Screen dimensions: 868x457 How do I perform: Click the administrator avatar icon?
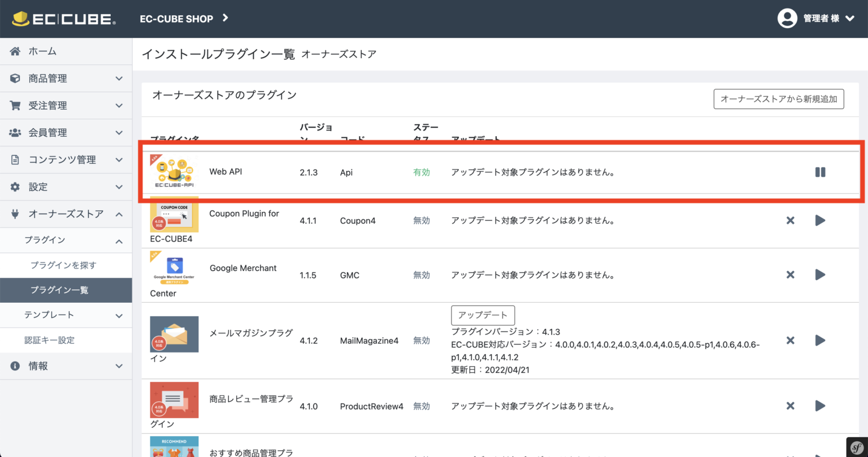[787, 18]
